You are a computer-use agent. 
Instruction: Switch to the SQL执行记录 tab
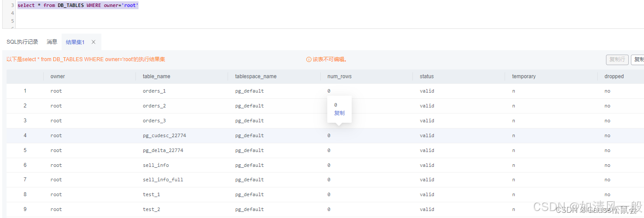pyautogui.click(x=22, y=42)
